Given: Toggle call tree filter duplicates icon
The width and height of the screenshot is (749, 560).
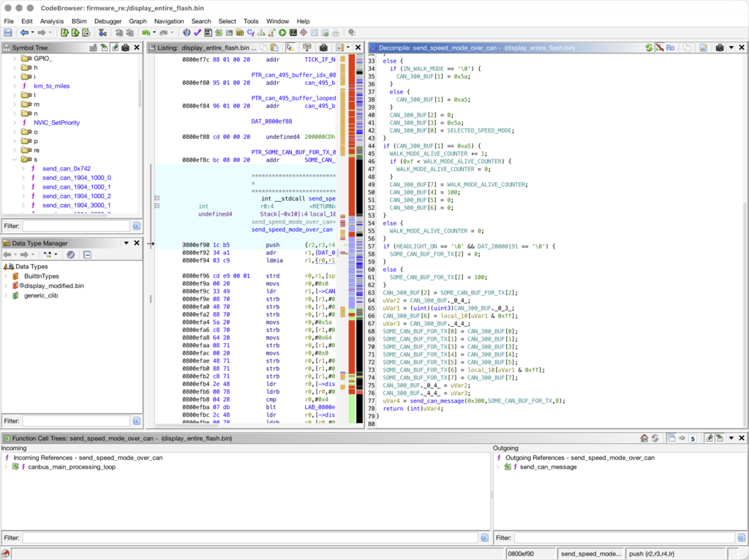Looking at the screenshot, I should (x=671, y=438).
